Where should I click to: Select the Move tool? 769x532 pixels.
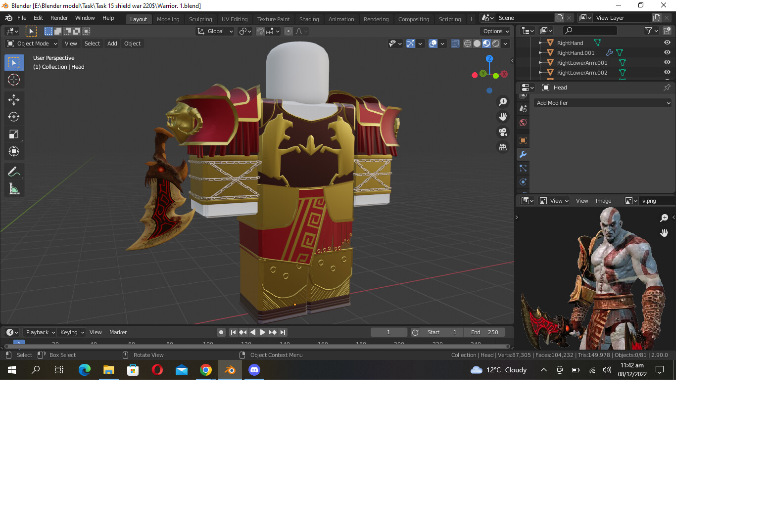pyautogui.click(x=14, y=99)
